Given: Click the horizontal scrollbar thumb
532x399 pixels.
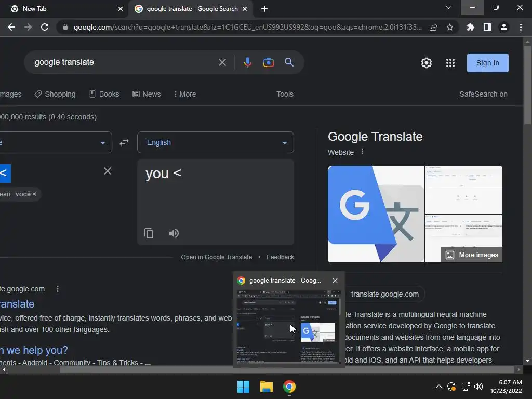Looking at the screenshot, I should pos(287,370).
